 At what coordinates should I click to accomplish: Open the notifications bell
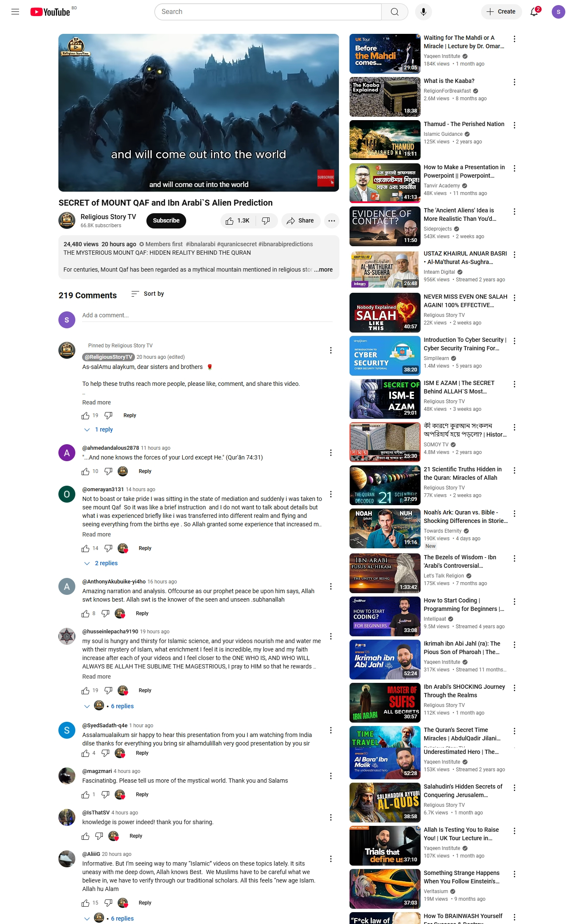click(x=534, y=12)
